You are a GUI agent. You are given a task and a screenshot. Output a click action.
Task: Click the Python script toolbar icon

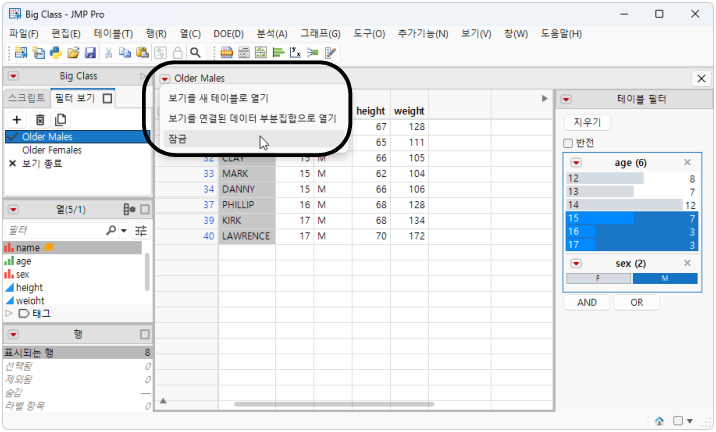click(x=56, y=53)
